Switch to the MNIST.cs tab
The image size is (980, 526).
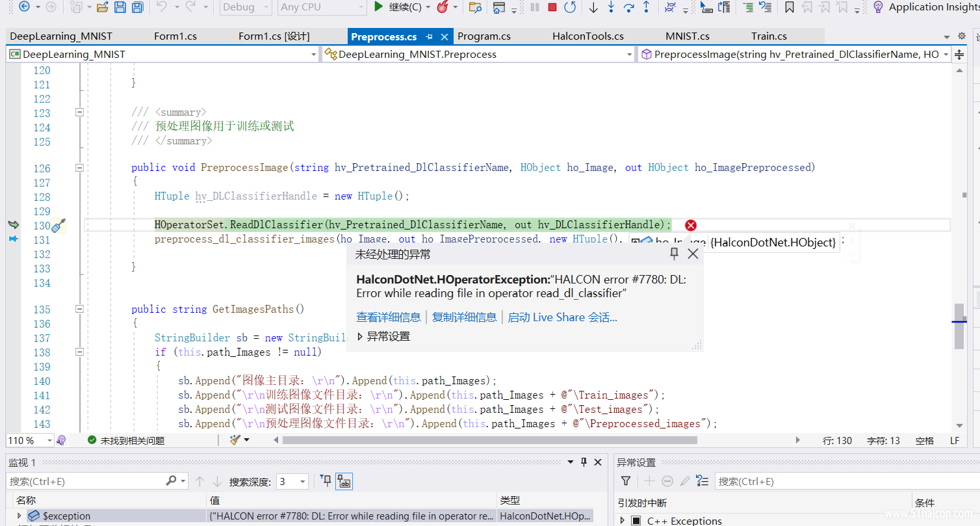[x=687, y=36]
